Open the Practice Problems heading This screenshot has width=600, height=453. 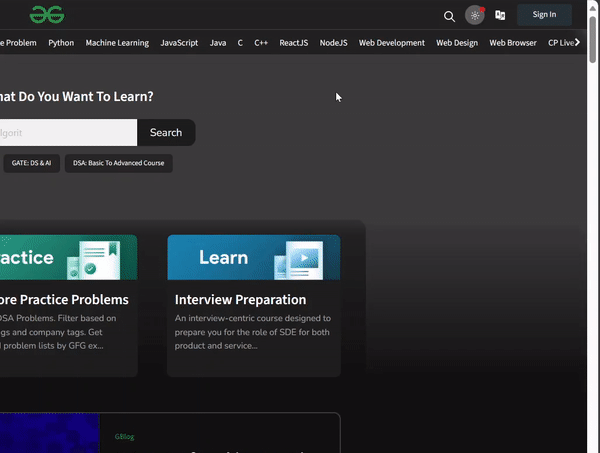[64, 300]
